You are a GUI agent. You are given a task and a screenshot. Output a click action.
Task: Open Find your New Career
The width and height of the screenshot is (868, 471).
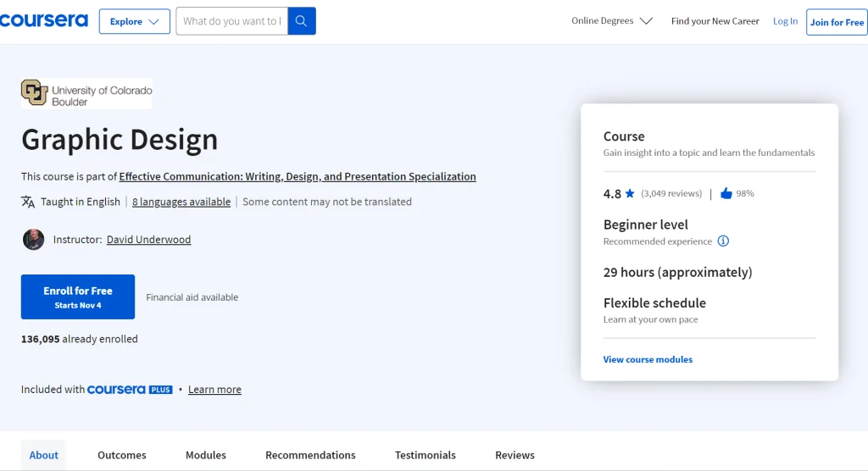[715, 21]
